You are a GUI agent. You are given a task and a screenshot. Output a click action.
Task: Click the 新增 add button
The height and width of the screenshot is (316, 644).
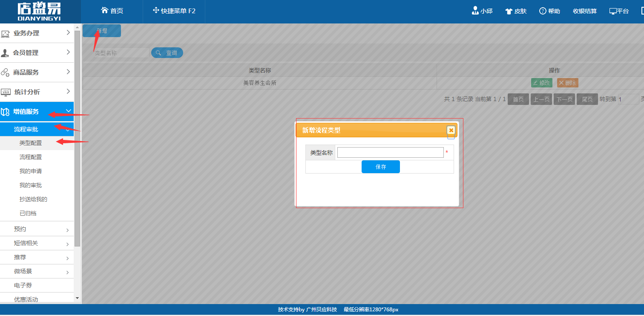pyautogui.click(x=102, y=31)
